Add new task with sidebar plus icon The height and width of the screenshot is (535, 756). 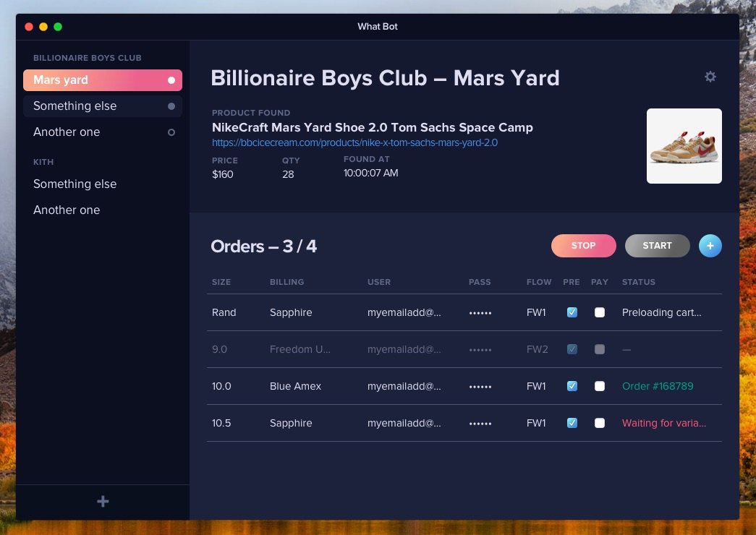tap(103, 501)
